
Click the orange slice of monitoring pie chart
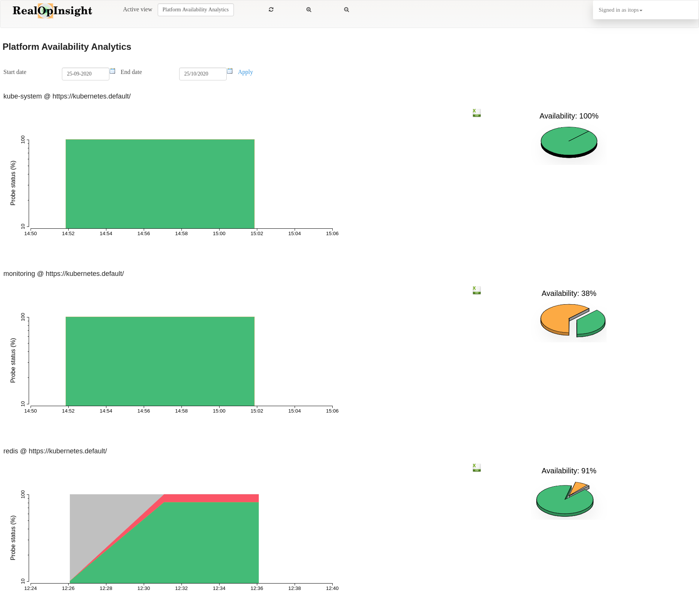point(556,317)
